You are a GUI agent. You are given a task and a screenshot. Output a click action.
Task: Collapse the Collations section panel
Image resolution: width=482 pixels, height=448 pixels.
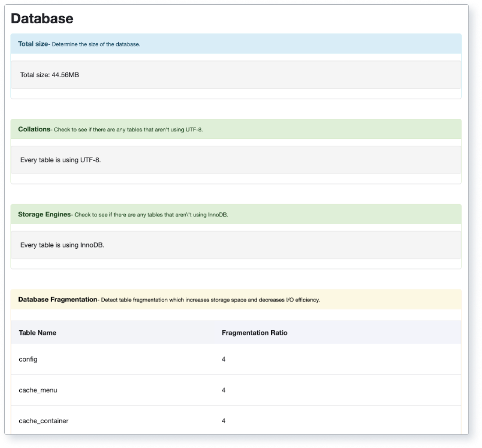34,129
